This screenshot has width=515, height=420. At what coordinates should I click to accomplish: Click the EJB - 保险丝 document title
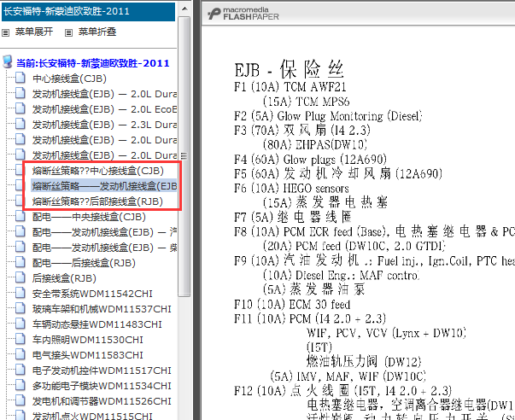click(290, 70)
